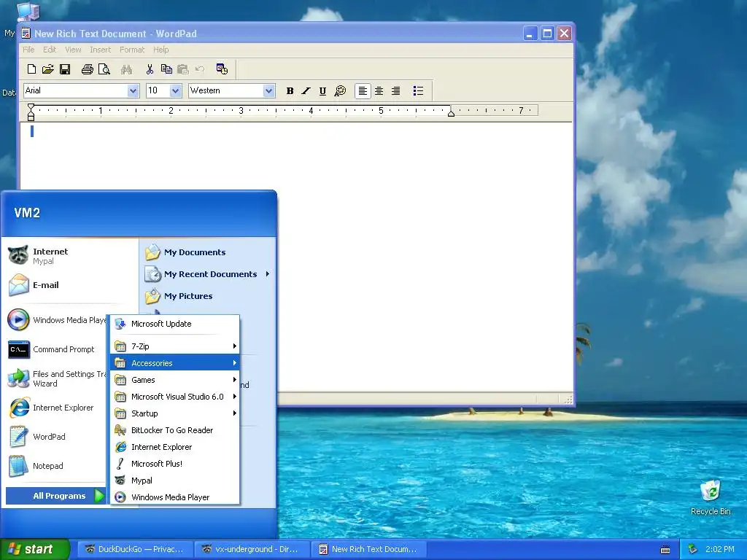
Task: Open Internet Explorer in Start menu left pane
Action: pos(55,408)
